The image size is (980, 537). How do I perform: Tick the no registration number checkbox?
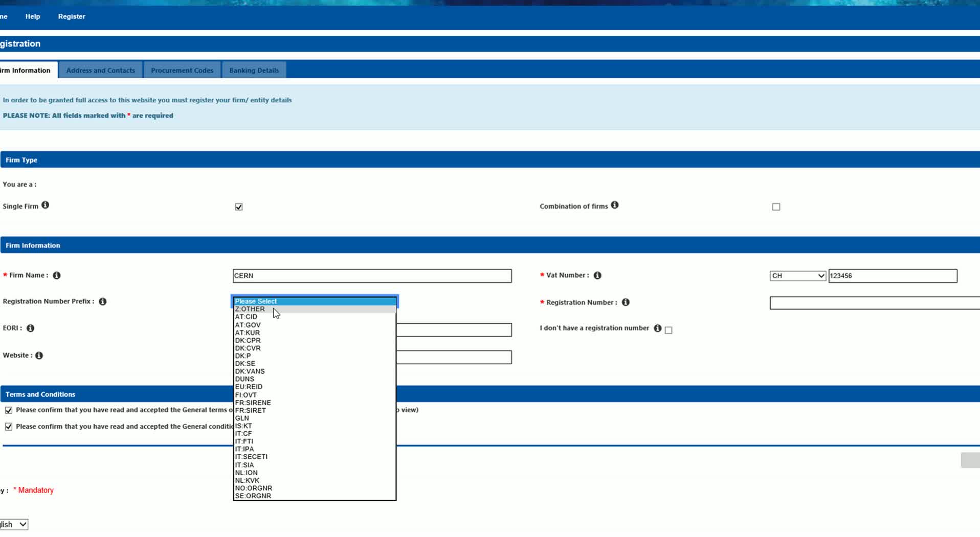(x=668, y=330)
